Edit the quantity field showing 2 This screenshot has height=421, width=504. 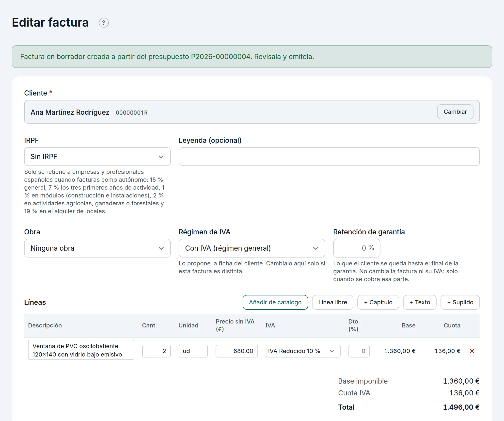[x=156, y=351]
